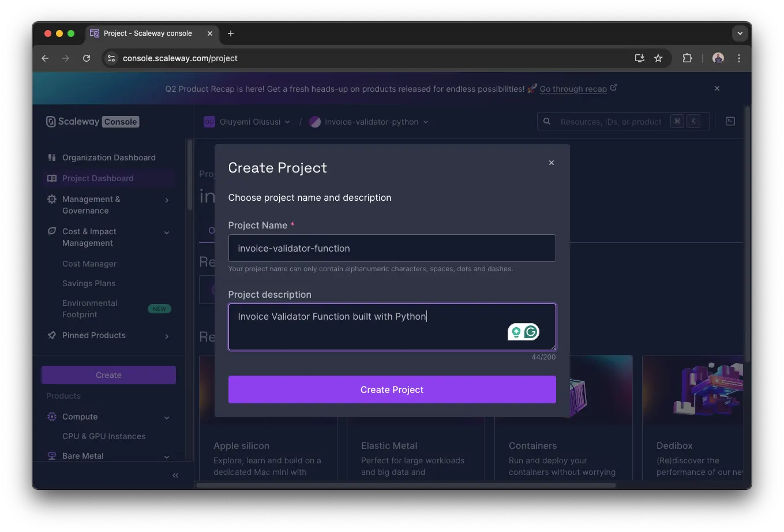Image resolution: width=784 pixels, height=532 pixels.
Task: Open Environmental Footprint page
Action: point(89,309)
